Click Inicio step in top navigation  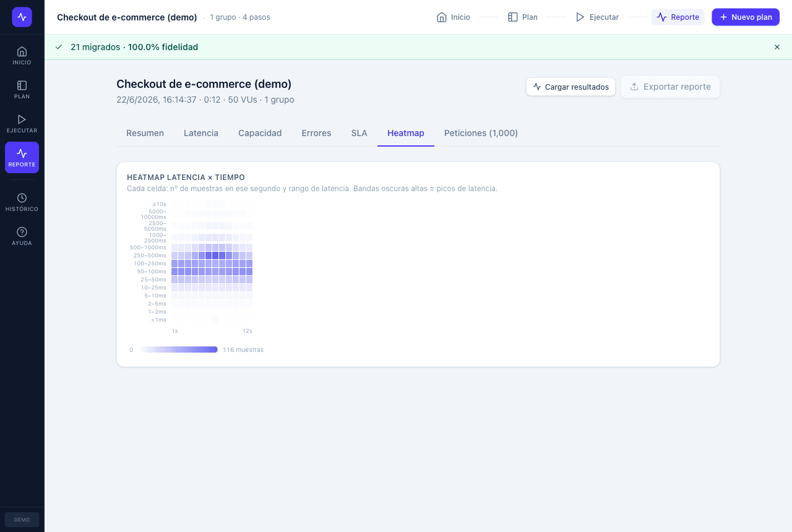tap(454, 17)
